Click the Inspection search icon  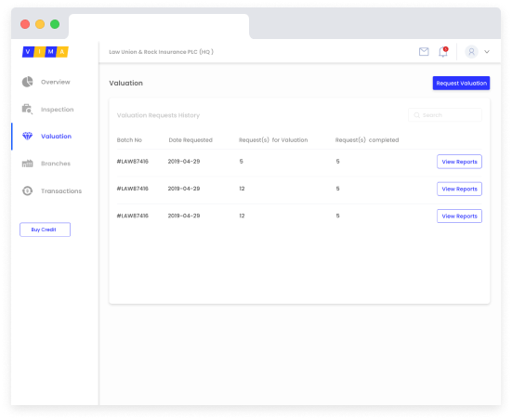(x=28, y=109)
